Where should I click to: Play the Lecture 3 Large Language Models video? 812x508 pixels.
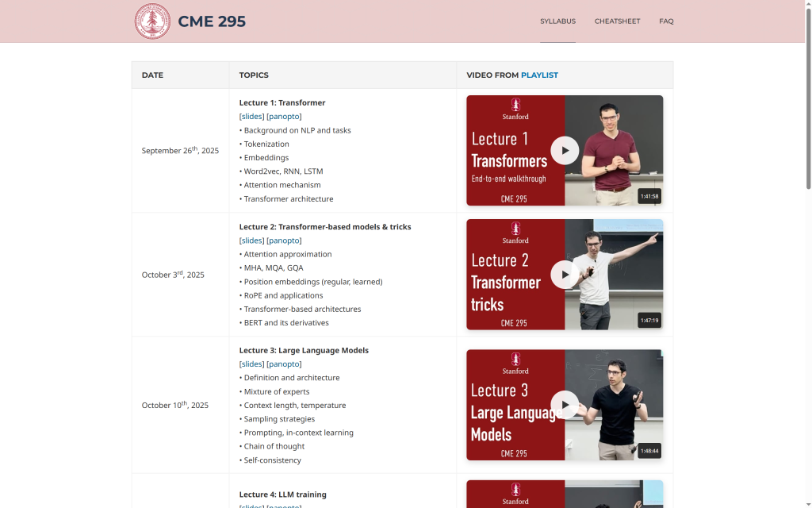click(x=565, y=405)
